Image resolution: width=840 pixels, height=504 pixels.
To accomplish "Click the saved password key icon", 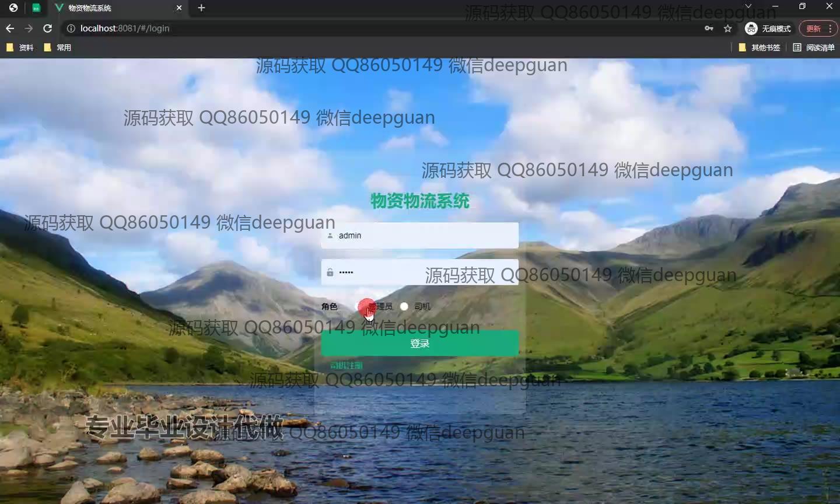I will point(709,28).
